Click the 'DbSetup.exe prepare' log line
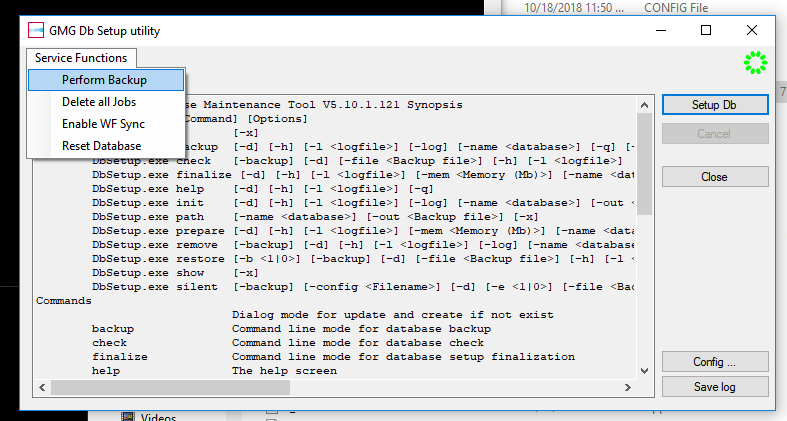Viewport: 787px width, 421px height. pos(362,231)
